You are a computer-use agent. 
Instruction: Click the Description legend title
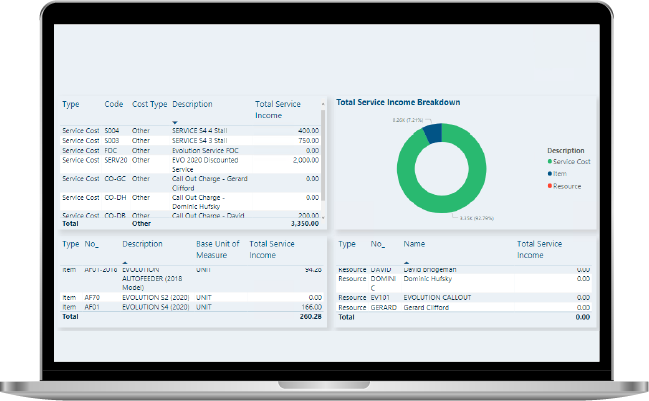pyautogui.click(x=566, y=151)
